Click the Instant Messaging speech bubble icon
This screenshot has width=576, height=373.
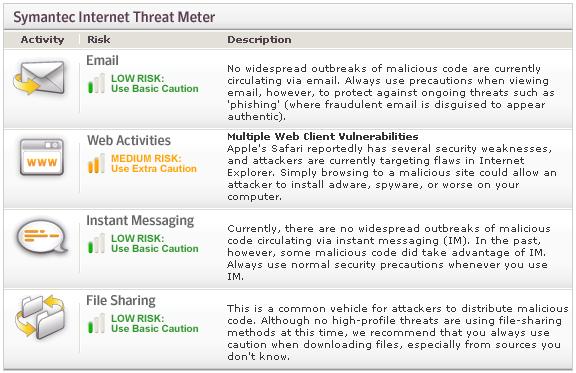pos(41,237)
